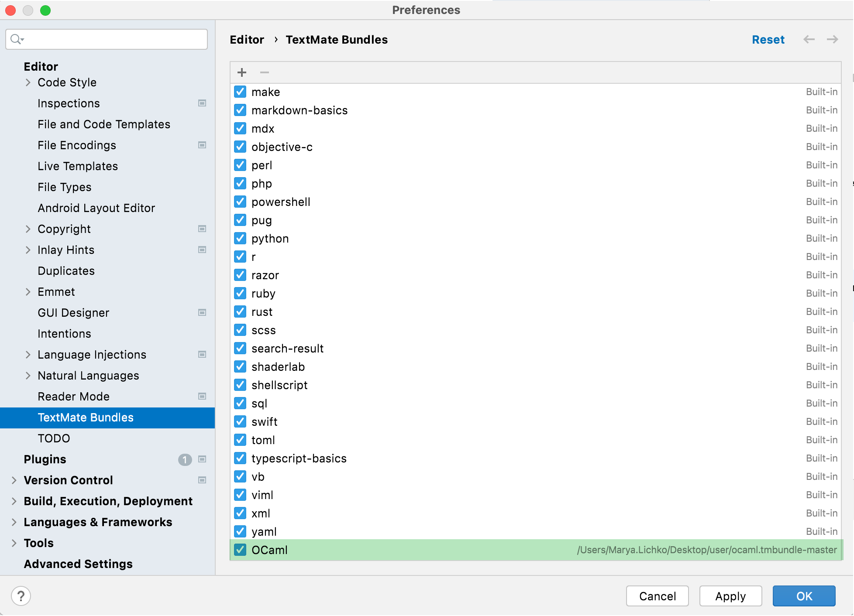Toggle the yaml bundle checkbox
This screenshot has height=616, width=854.
pyautogui.click(x=240, y=532)
